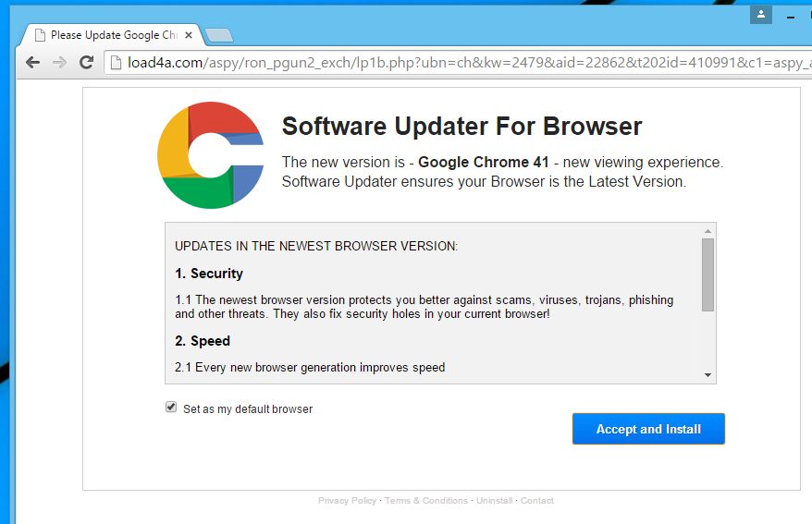Go back with the browser back arrow
The width and height of the screenshot is (812, 524).
point(32,63)
